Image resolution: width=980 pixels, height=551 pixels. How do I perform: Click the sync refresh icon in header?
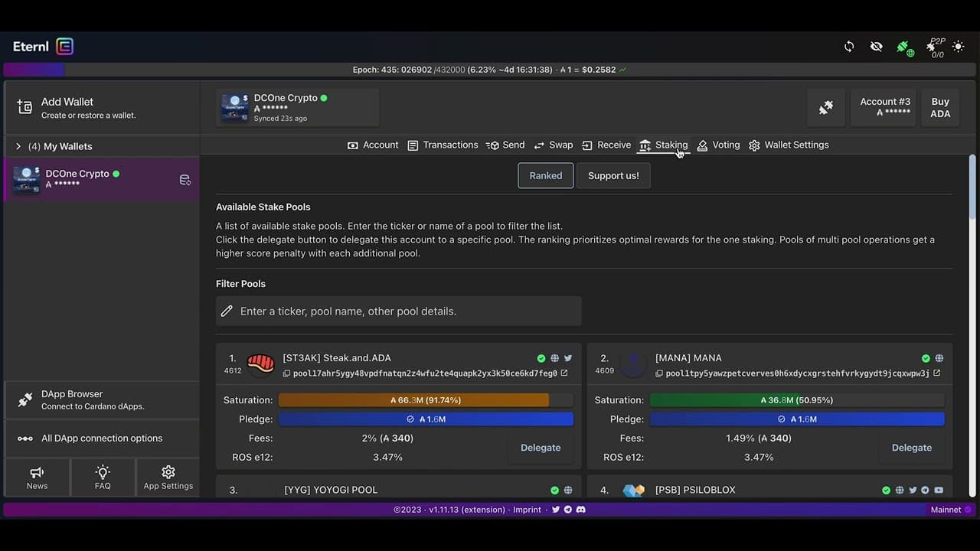coord(849,47)
